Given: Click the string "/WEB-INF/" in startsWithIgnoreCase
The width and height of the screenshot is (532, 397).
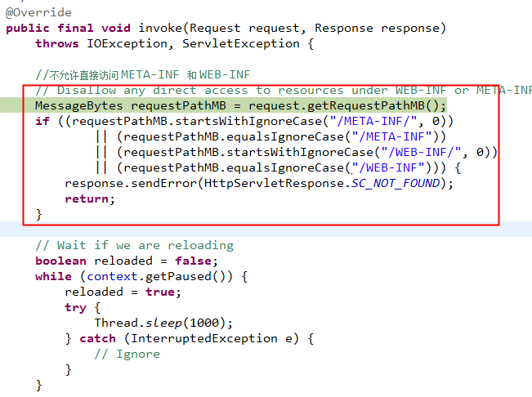Looking at the screenshot, I should [x=421, y=152].
